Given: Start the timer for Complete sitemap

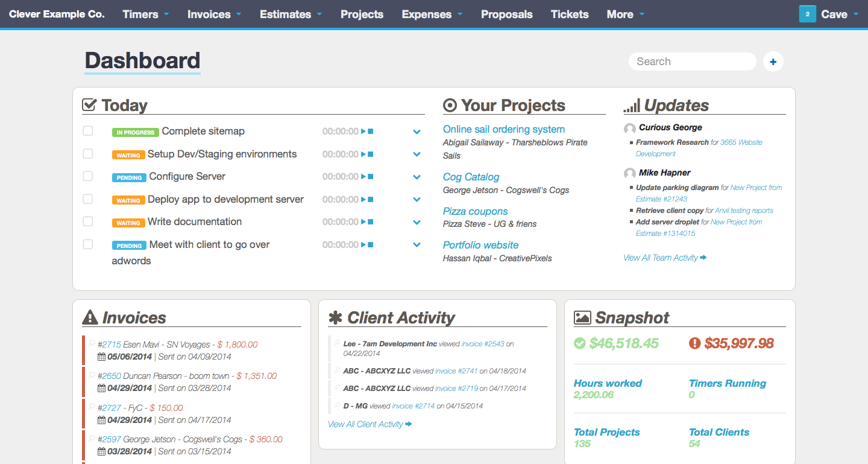Looking at the screenshot, I should pyautogui.click(x=363, y=132).
